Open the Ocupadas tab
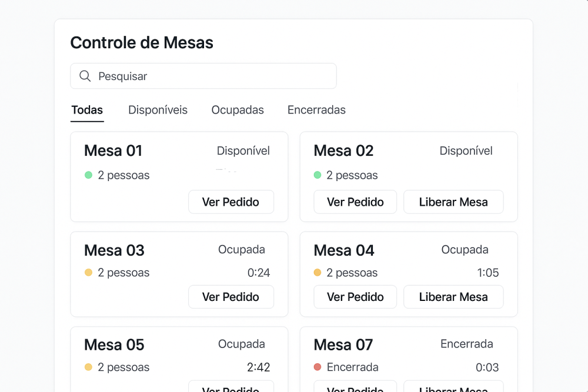This screenshot has width=588, height=392. pyautogui.click(x=238, y=110)
